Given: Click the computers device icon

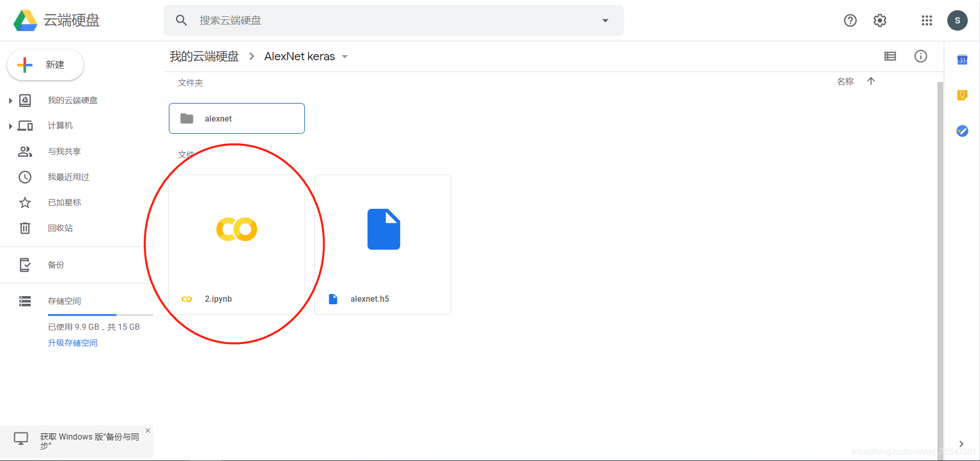Looking at the screenshot, I should [25, 126].
